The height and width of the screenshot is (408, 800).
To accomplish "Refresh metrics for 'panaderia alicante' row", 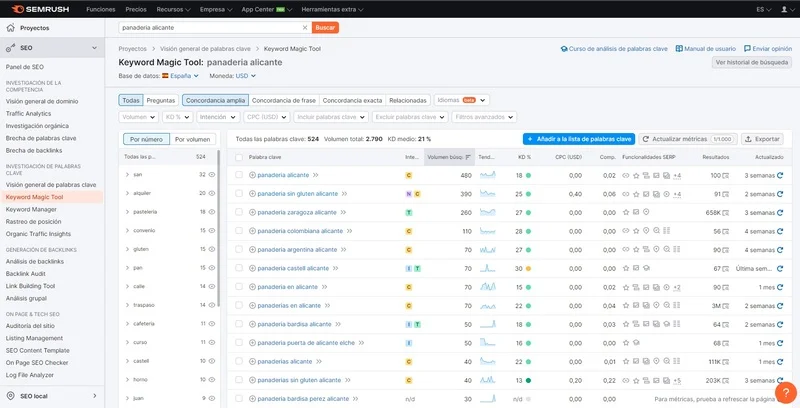I will point(780,175).
